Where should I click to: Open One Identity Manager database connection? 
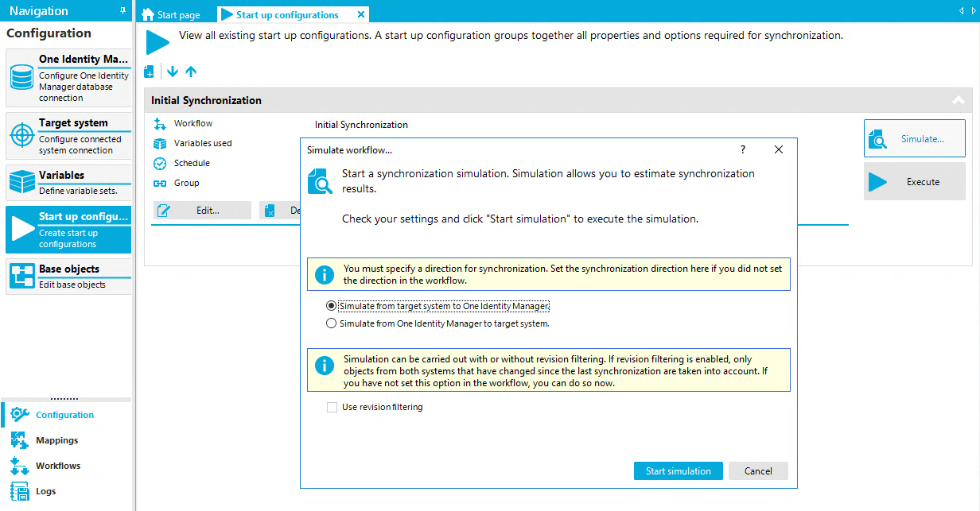[68, 78]
